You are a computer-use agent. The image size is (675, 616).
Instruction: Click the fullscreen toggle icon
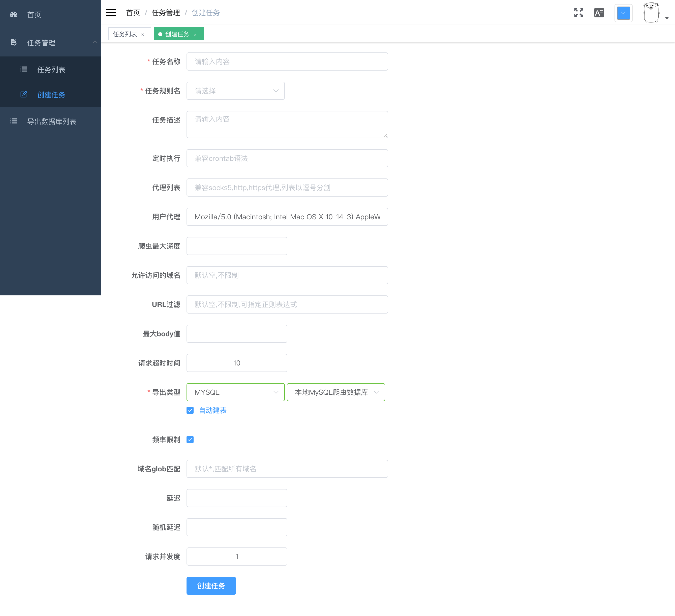tap(578, 13)
